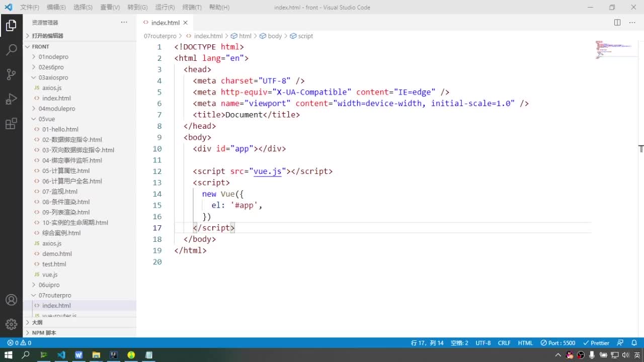This screenshot has height=362, width=644.
Task: Click the VS Code taskbar icon
Action: pos(61,355)
